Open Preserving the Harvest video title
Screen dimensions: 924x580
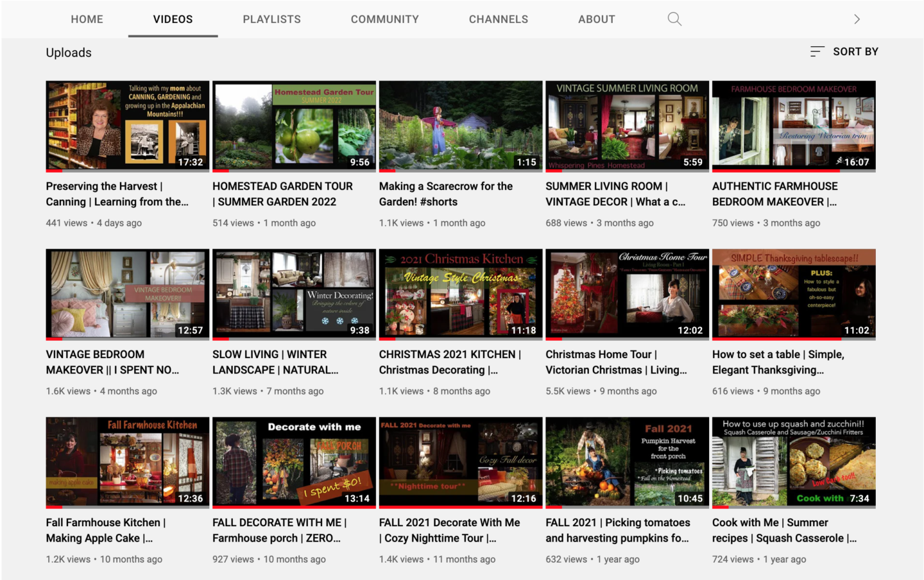[x=117, y=194]
